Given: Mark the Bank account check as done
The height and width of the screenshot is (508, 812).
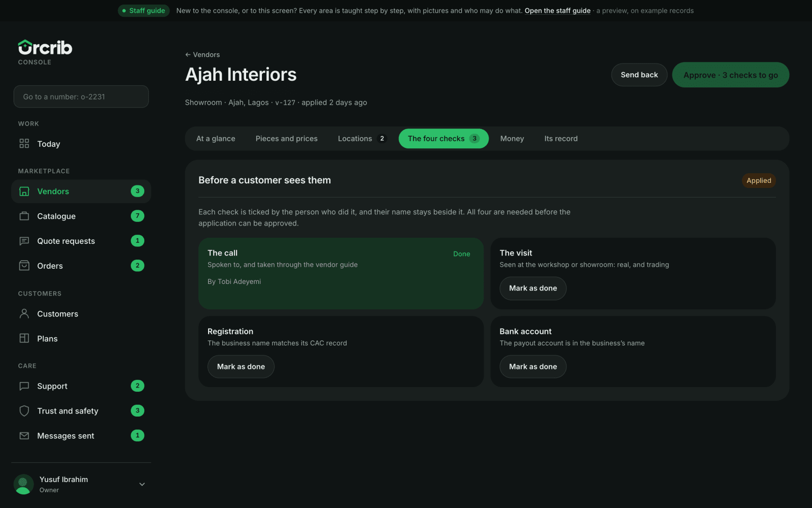Looking at the screenshot, I should tap(533, 367).
